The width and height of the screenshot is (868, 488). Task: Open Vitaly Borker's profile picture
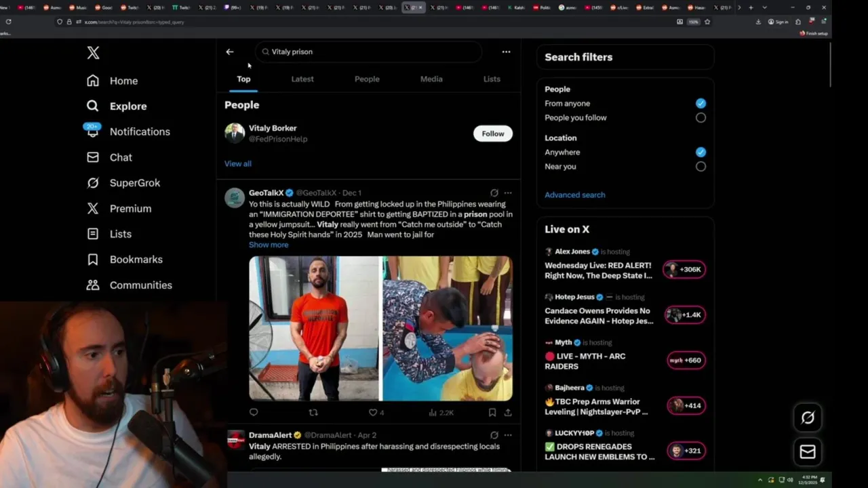(235, 133)
